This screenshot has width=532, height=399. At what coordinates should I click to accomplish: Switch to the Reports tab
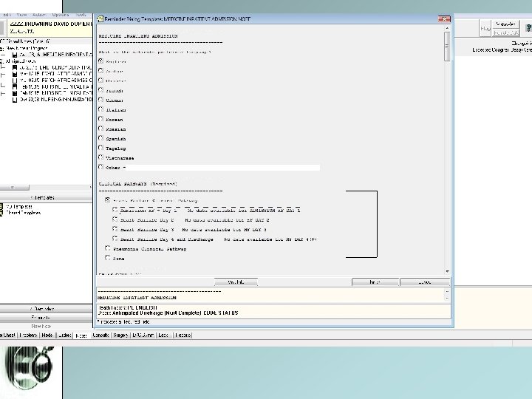183,335
